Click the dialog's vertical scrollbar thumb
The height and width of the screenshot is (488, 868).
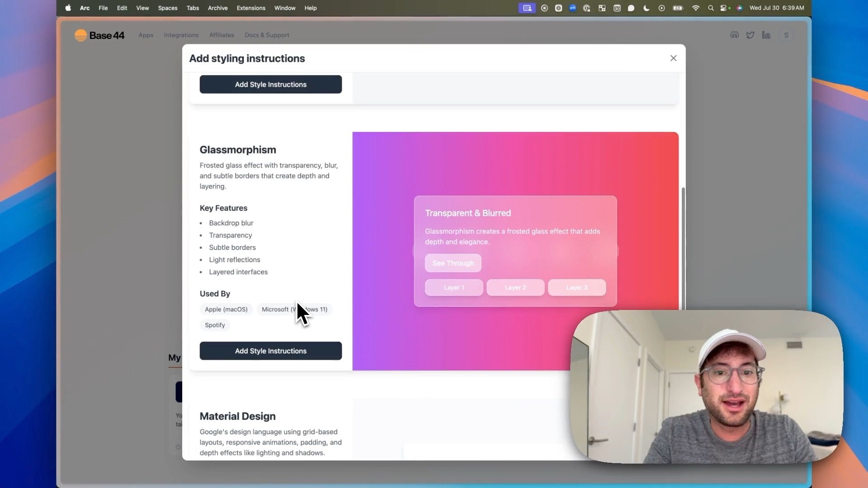click(683, 249)
